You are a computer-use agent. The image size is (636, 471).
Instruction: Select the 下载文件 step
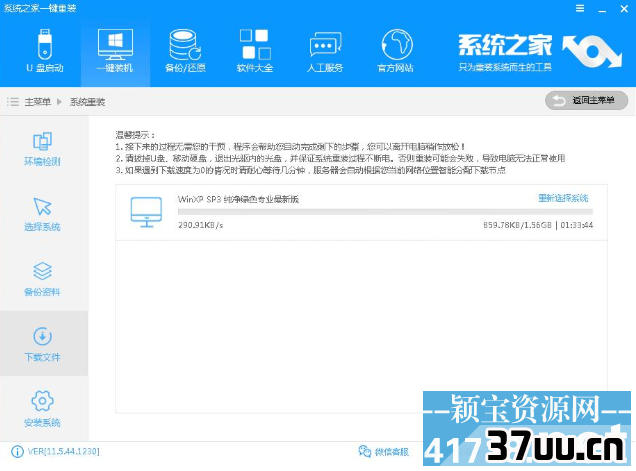point(44,343)
